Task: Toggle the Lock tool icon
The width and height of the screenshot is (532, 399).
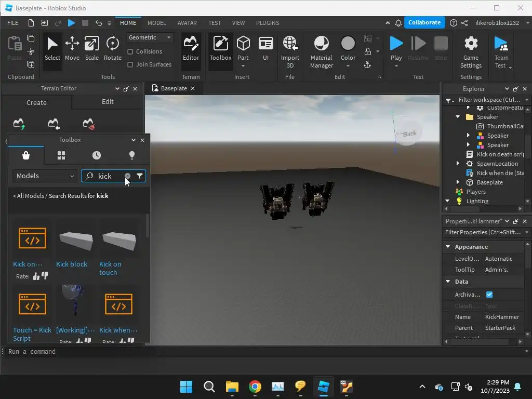Action: (367, 51)
